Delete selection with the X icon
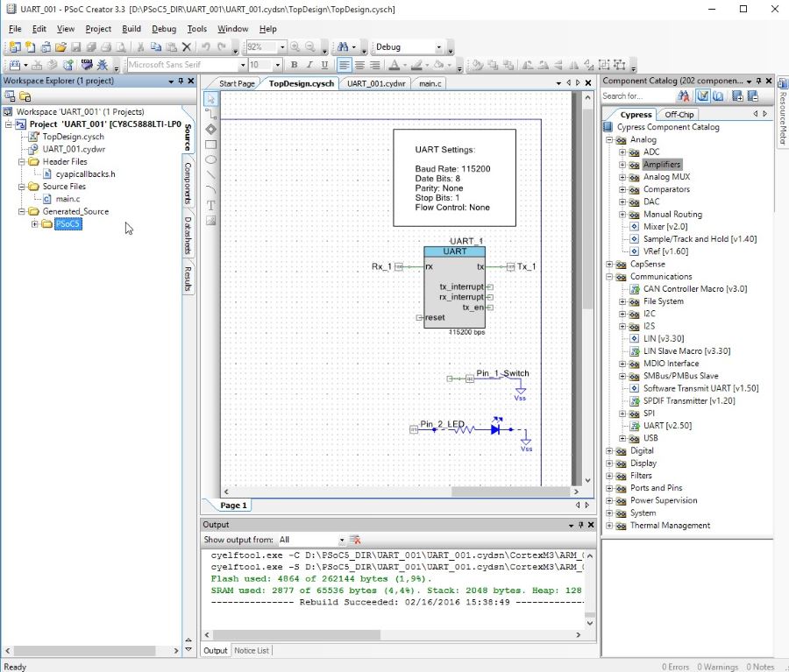The height and width of the screenshot is (672, 789). 187,47
